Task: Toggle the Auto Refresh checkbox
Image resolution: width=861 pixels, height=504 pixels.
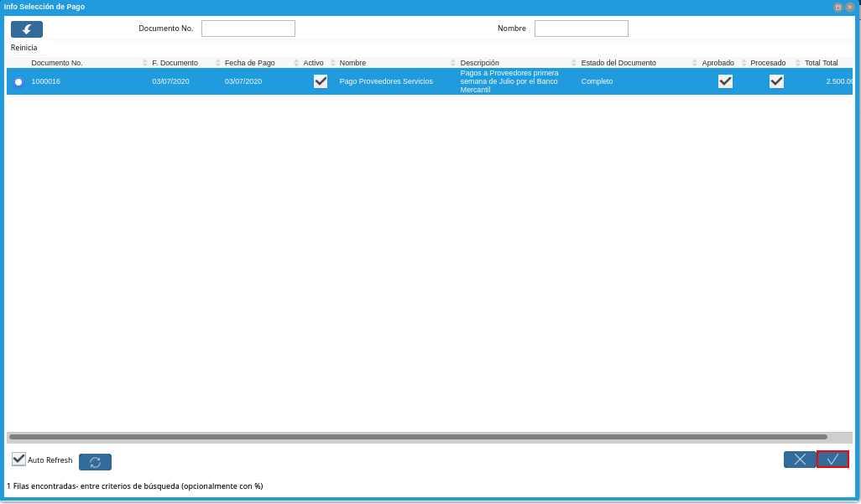Action: point(18,459)
